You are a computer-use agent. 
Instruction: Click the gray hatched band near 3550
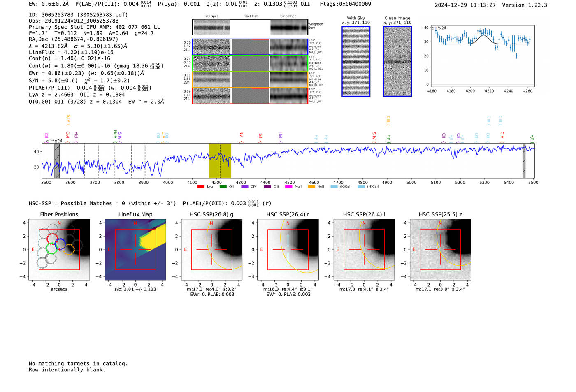57,160
